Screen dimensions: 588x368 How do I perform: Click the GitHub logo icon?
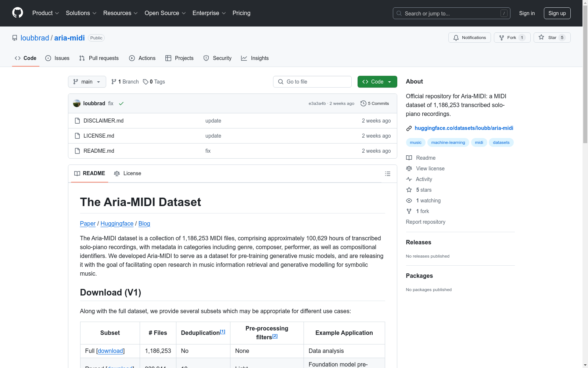[18, 13]
